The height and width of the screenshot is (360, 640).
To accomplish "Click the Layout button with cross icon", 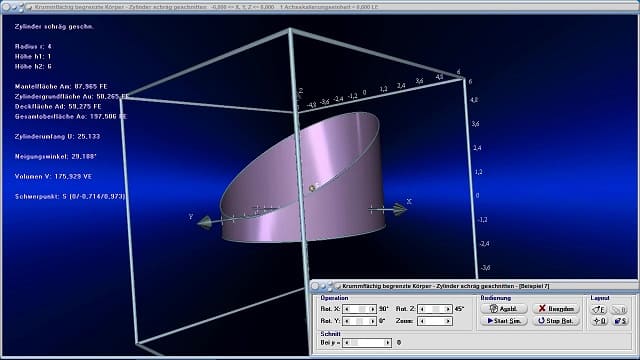I will [599, 321].
